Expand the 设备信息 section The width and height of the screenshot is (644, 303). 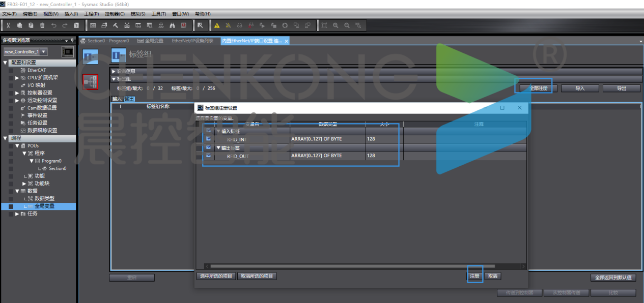(114, 72)
